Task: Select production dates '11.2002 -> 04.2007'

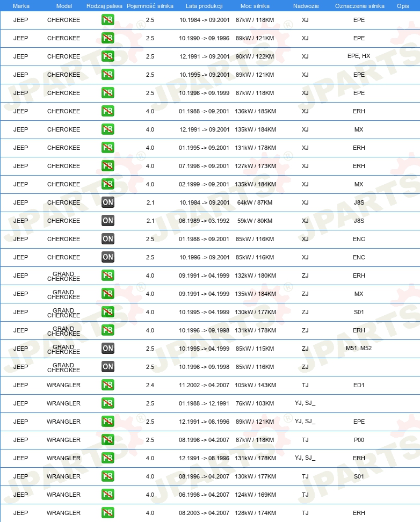Action: [204, 385]
